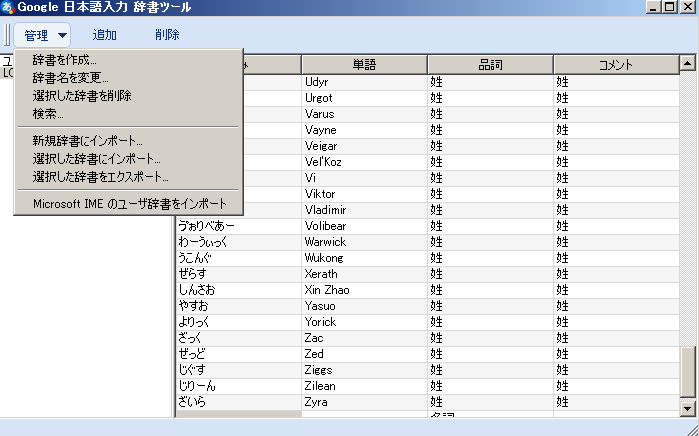The width and height of the screenshot is (699, 436).
Task: Sort by the 品詞 column header
Action: click(490, 65)
